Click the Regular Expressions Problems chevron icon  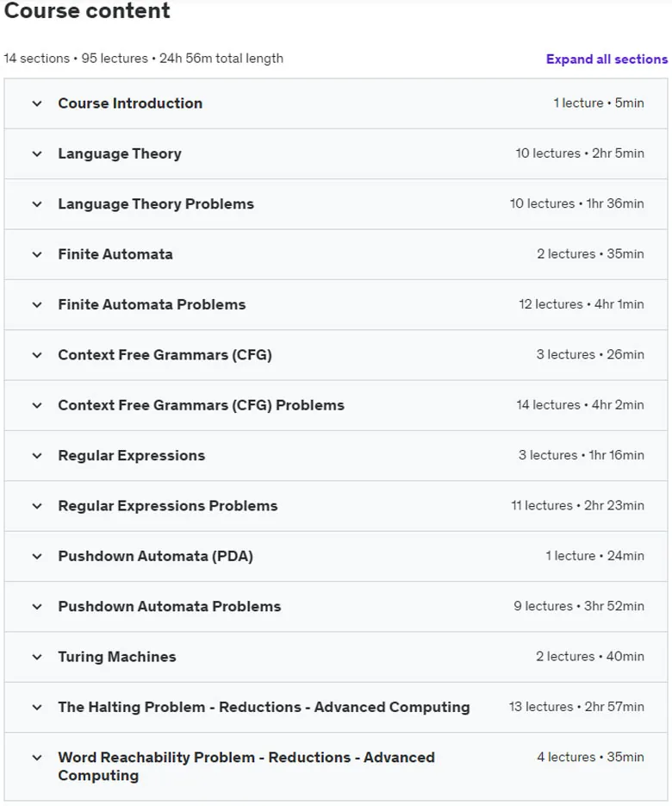click(x=37, y=507)
